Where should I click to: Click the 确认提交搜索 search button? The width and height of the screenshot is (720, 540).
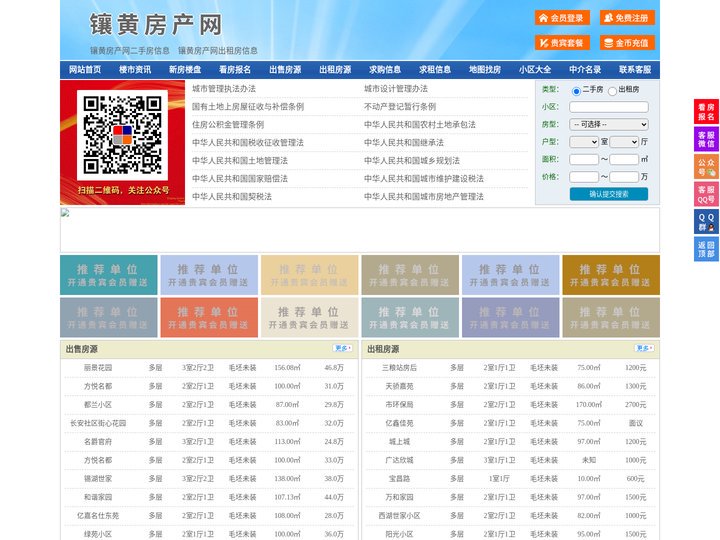tap(609, 194)
